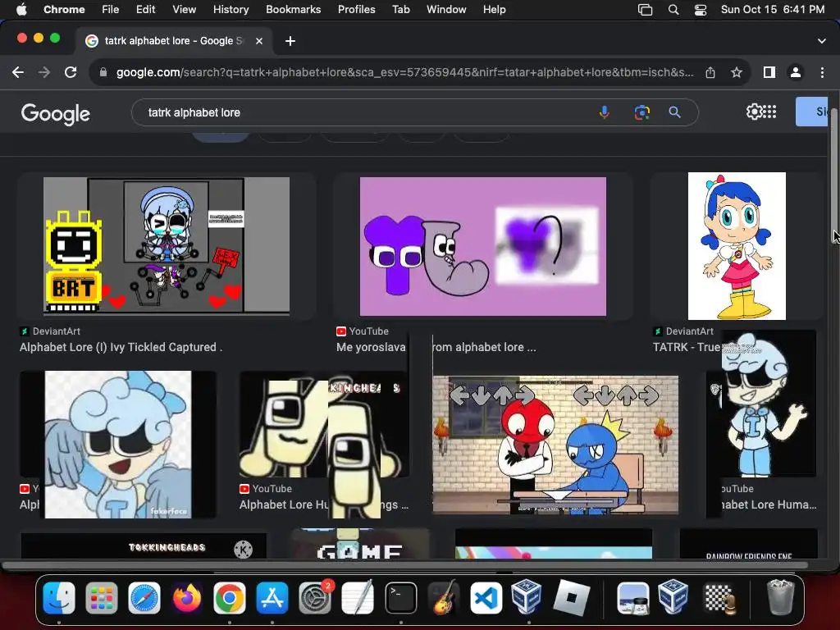
Task: Launch GarageBand from the Dock
Action: (x=444, y=598)
